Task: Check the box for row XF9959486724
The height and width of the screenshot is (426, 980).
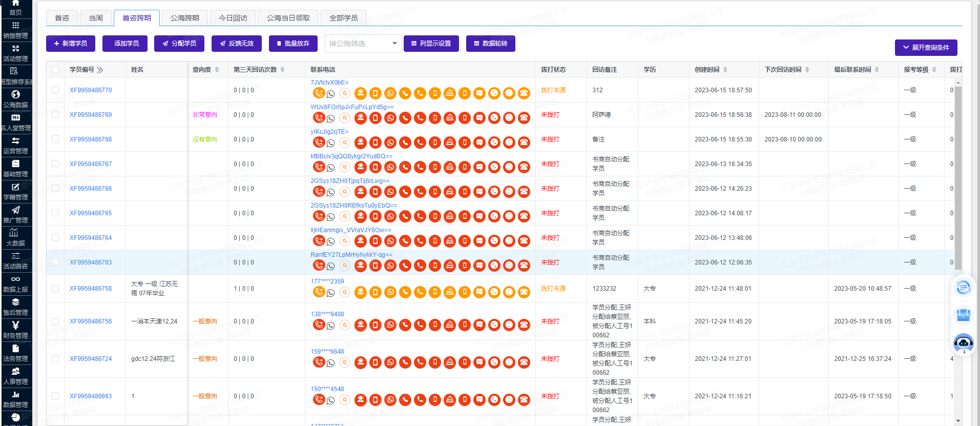Action: tap(55, 359)
